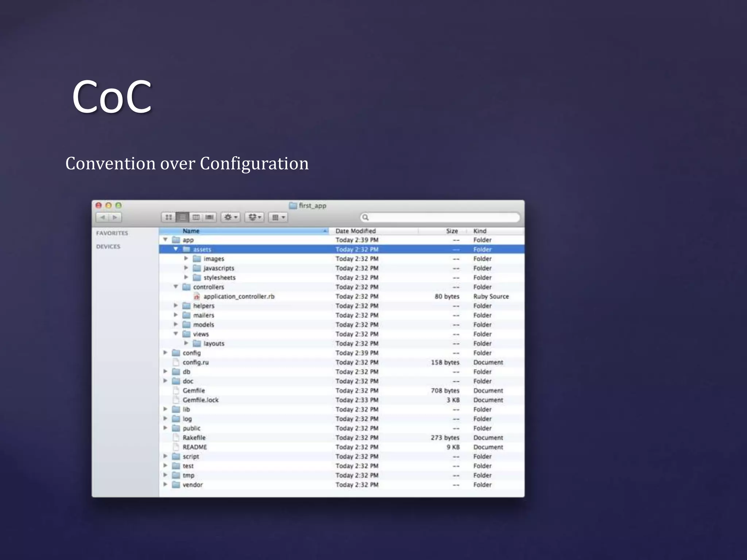This screenshot has width=747, height=560.
Task: Expand the doc folder
Action: point(165,381)
